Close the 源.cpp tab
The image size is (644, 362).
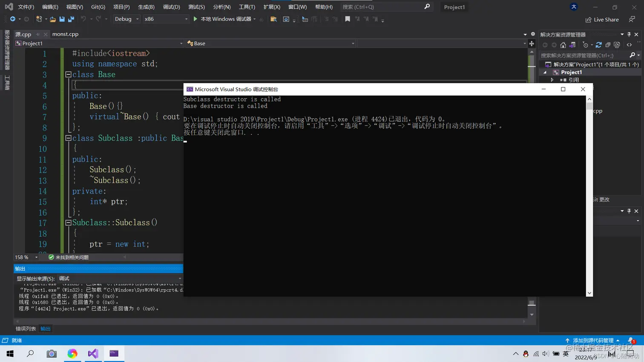[x=46, y=34]
